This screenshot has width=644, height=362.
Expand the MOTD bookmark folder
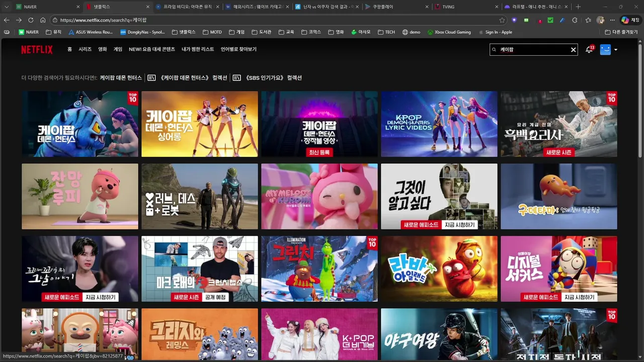pyautogui.click(x=212, y=32)
